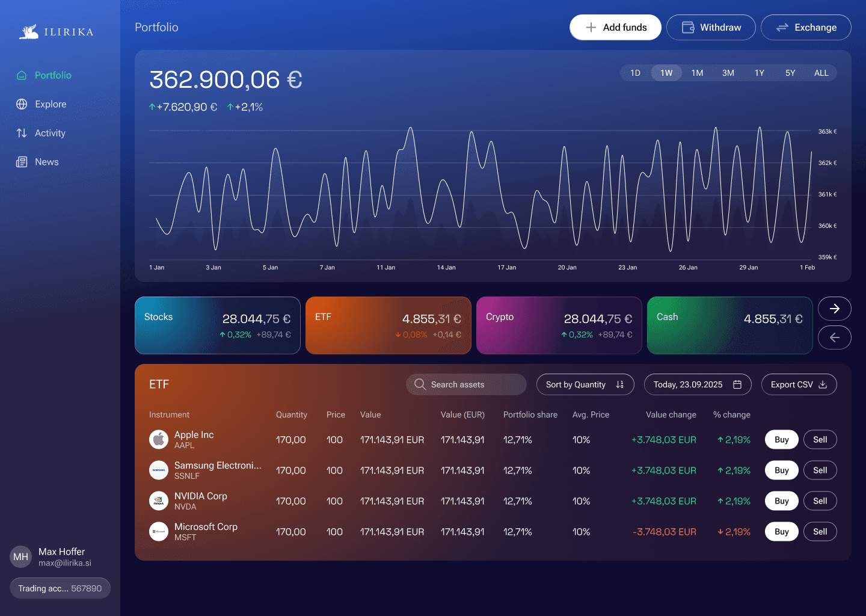Select the 5Y time range
Viewport: 866px width, 616px height.
tap(790, 73)
